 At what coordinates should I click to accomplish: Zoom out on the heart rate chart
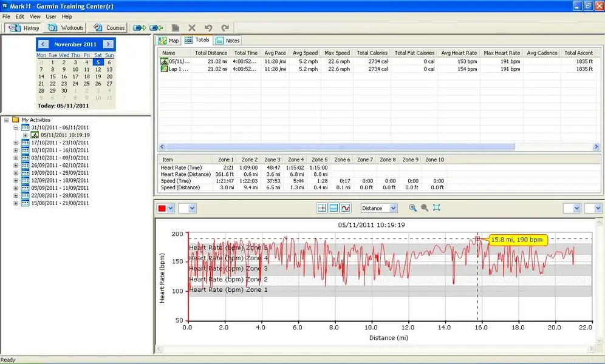(x=425, y=208)
